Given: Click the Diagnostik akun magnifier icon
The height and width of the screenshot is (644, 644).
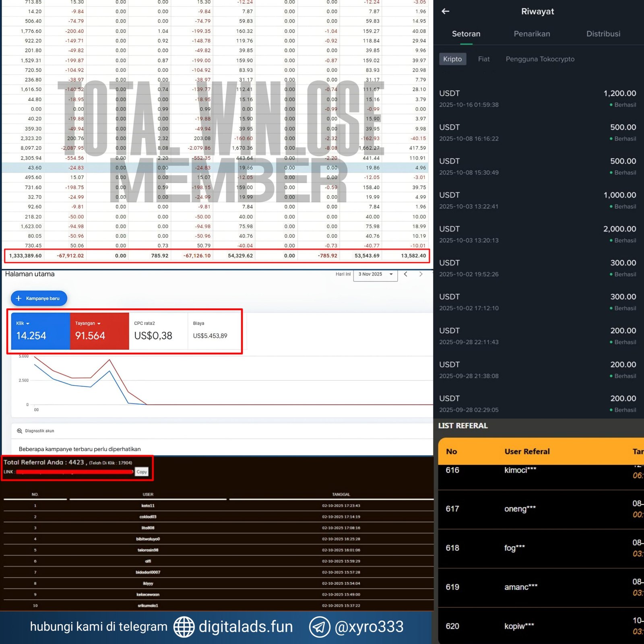Looking at the screenshot, I should (x=19, y=431).
